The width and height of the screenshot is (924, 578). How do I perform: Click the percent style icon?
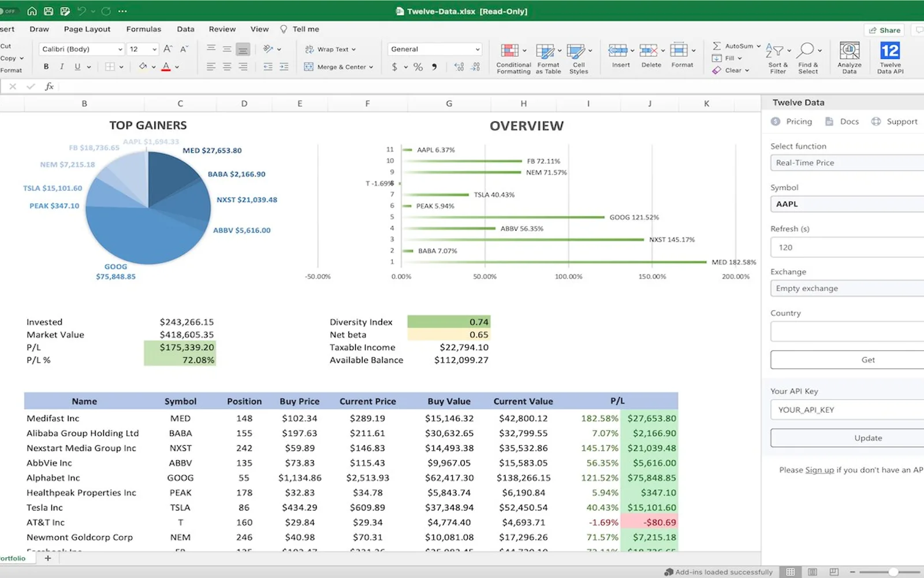pos(418,67)
